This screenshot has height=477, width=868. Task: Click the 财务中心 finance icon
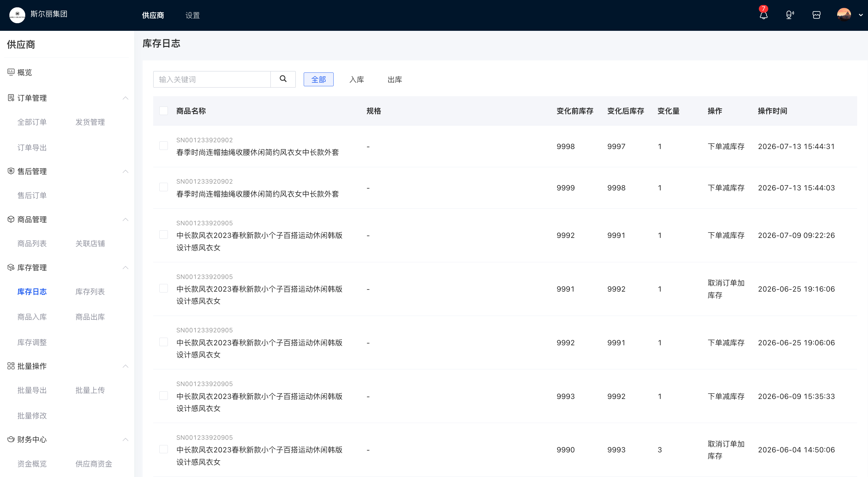point(11,439)
